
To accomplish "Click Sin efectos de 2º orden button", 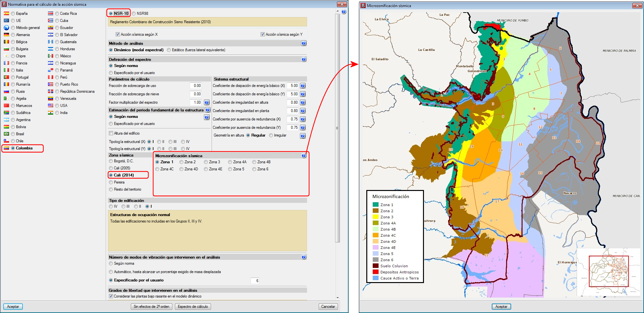I will [x=151, y=307].
